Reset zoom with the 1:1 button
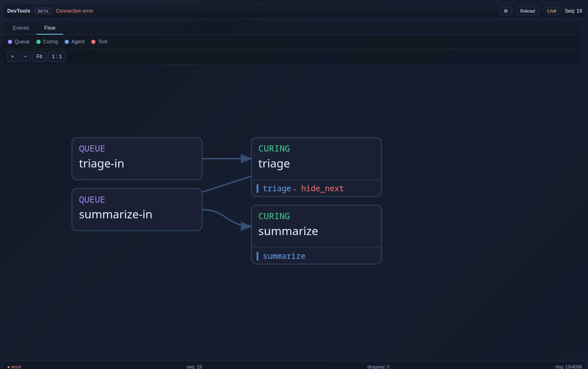The width and height of the screenshot is (588, 369). [57, 56]
